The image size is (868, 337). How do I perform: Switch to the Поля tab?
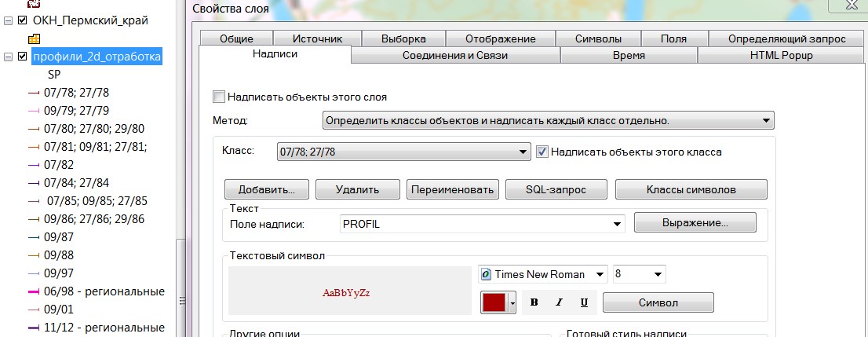click(x=673, y=38)
